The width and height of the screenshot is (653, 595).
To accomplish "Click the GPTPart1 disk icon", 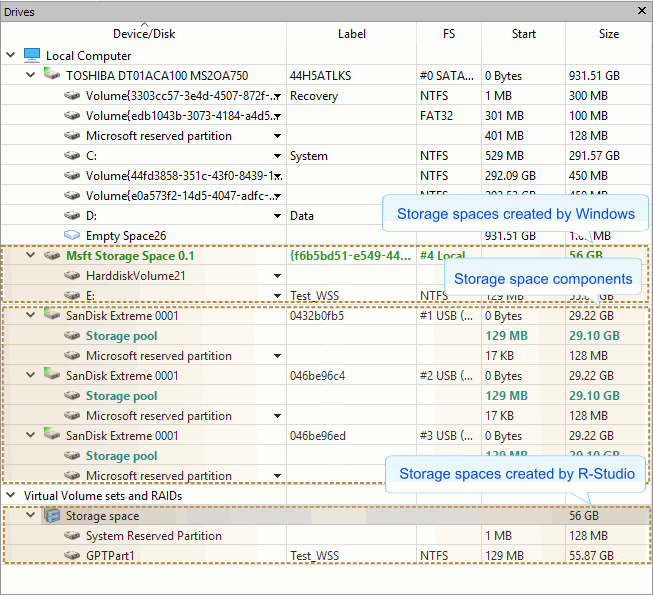I will [72, 555].
